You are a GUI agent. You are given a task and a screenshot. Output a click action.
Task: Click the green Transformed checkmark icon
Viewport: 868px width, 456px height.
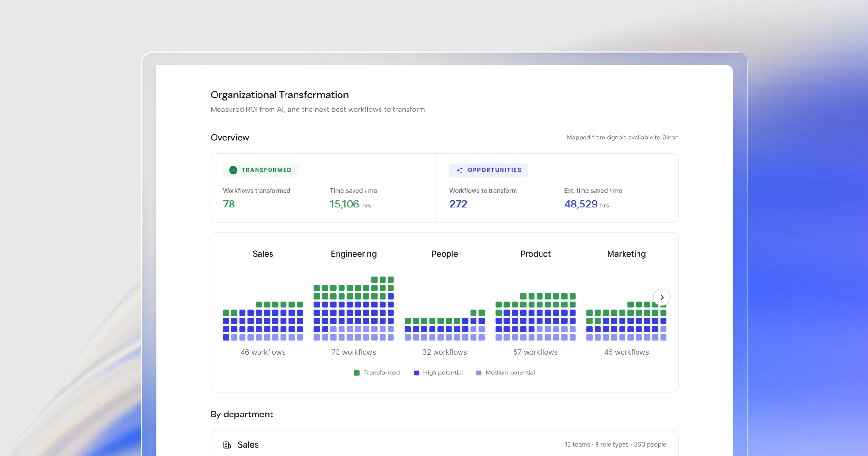(x=233, y=170)
